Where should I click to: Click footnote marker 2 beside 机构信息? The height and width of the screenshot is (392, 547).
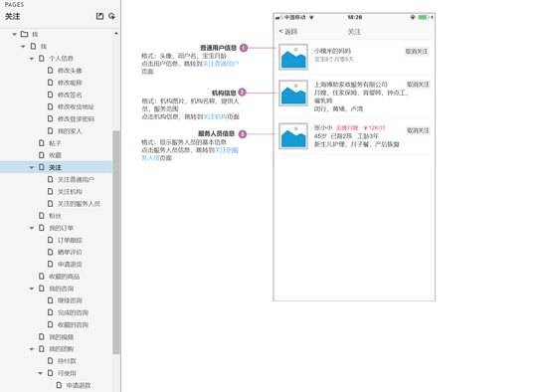point(242,93)
